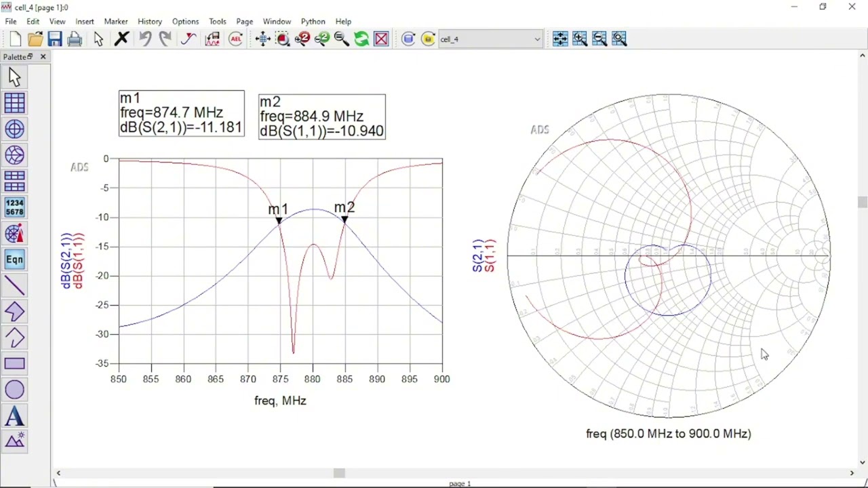Click the vertical scrollbar thumb
868x488 pixels.
point(863,202)
